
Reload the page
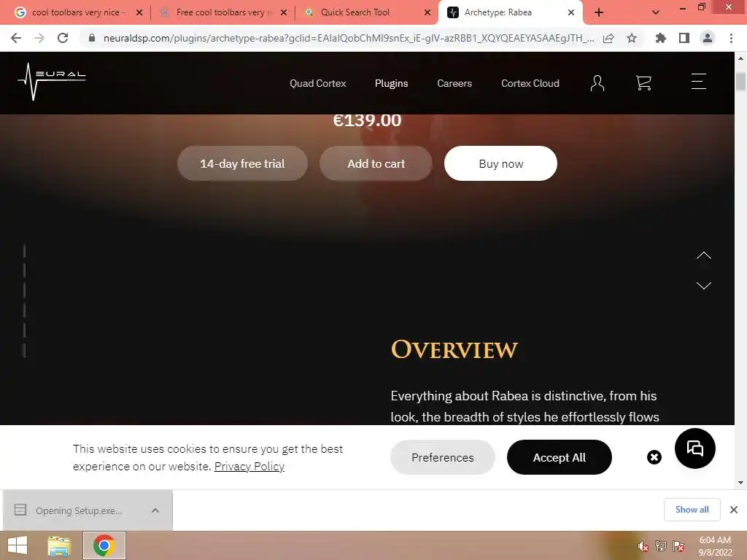[63, 38]
